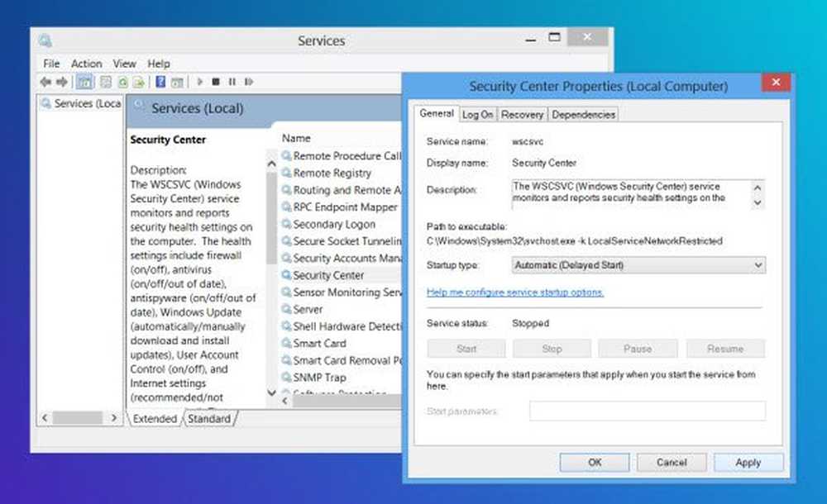The width and height of the screenshot is (827, 504).
Task: Click the Cancel button
Action: [672, 463]
